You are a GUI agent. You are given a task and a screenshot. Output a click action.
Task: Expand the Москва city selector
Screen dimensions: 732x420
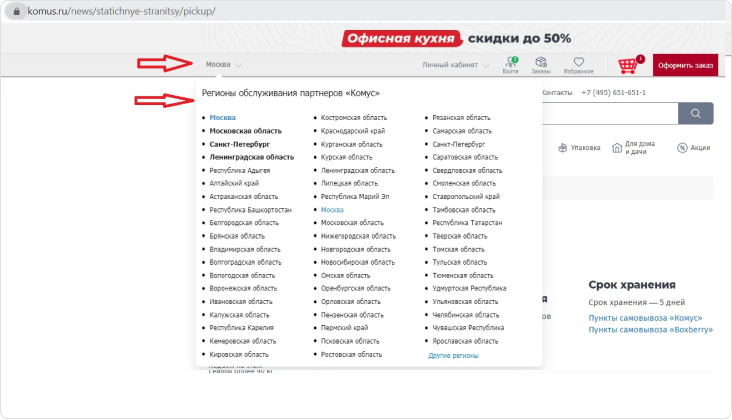[x=222, y=65]
